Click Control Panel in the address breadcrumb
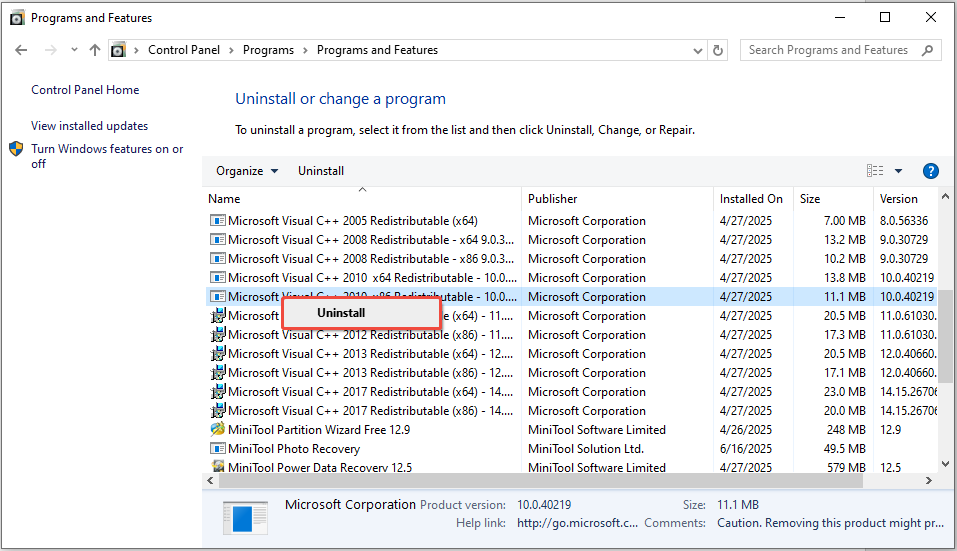 (184, 50)
